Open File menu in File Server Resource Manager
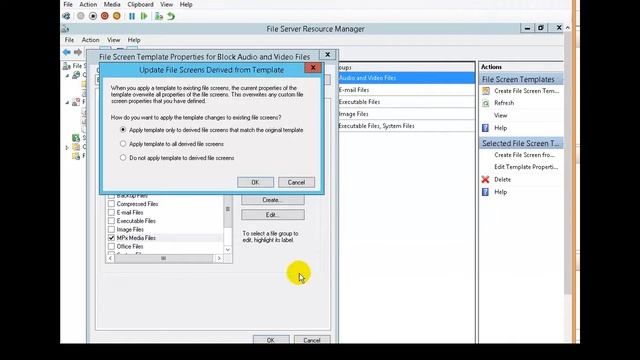640x360 pixels. (x=69, y=40)
